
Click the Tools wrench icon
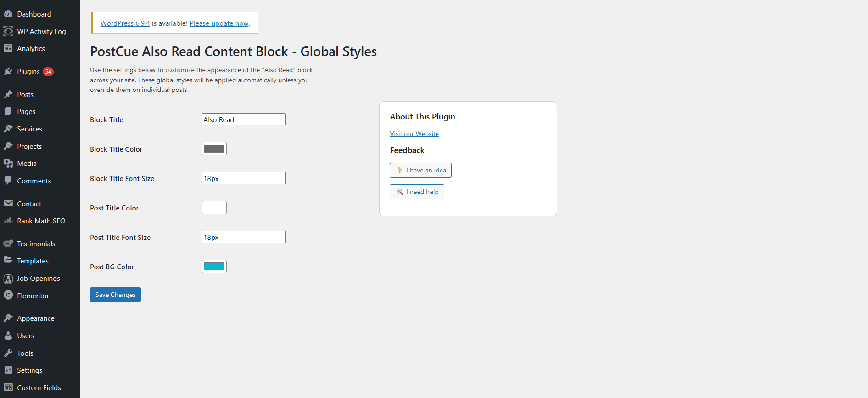point(8,353)
